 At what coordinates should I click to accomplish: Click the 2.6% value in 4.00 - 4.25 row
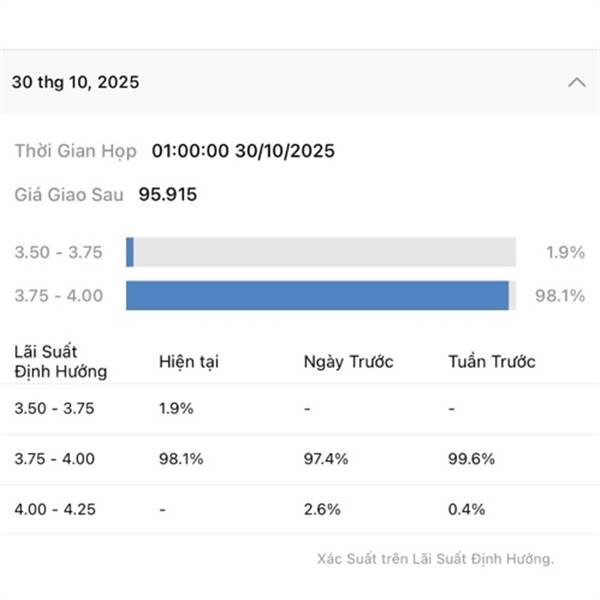pos(321,509)
